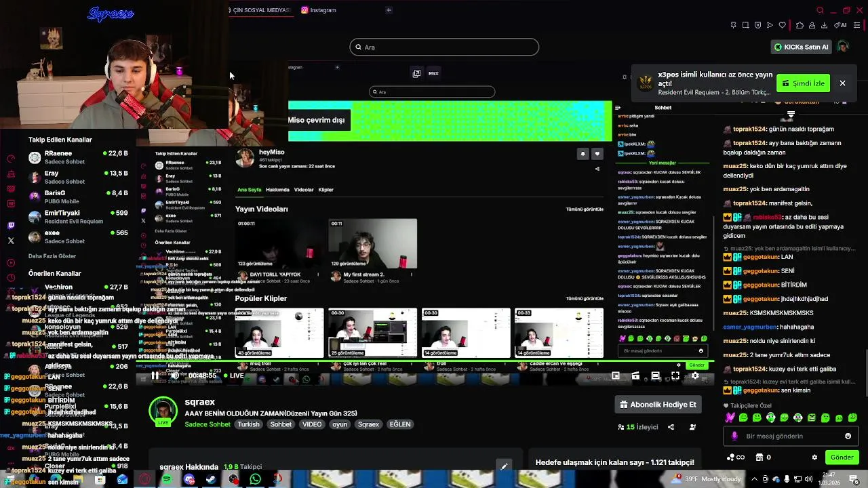Open the extensions cube icon in toolbar
This screenshot has width=868, height=488.
click(x=800, y=25)
